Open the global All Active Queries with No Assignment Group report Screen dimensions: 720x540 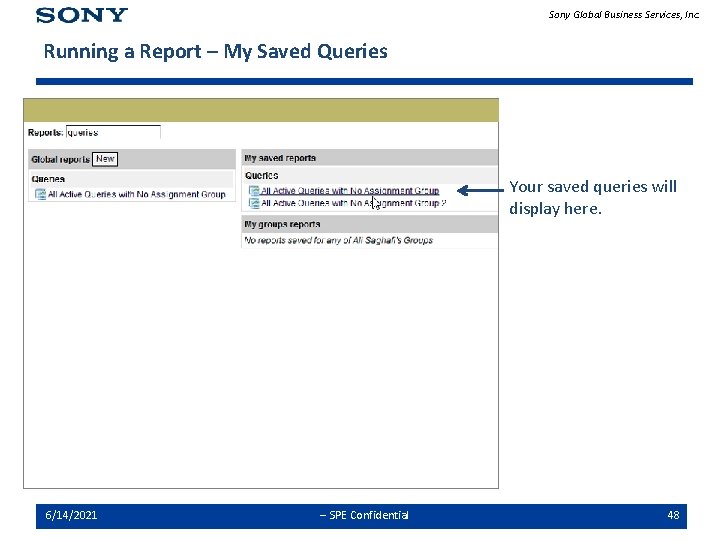click(x=137, y=195)
